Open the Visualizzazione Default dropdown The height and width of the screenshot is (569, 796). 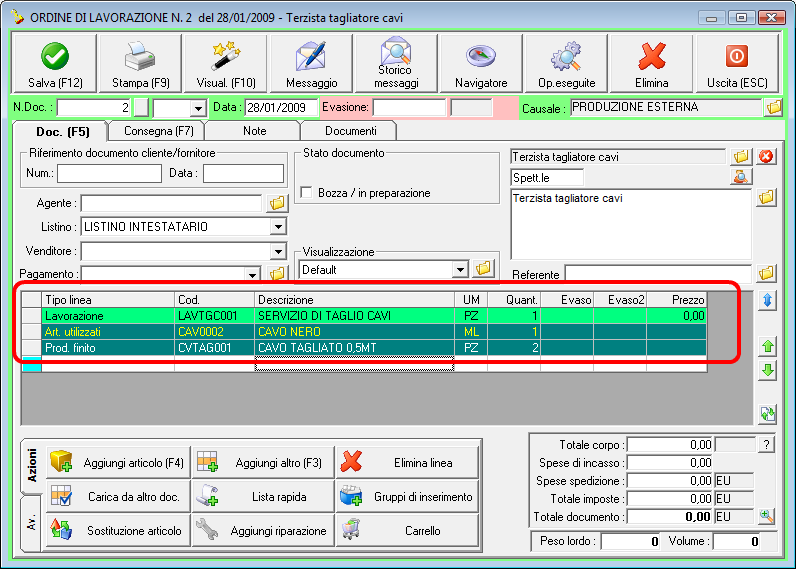click(460, 269)
